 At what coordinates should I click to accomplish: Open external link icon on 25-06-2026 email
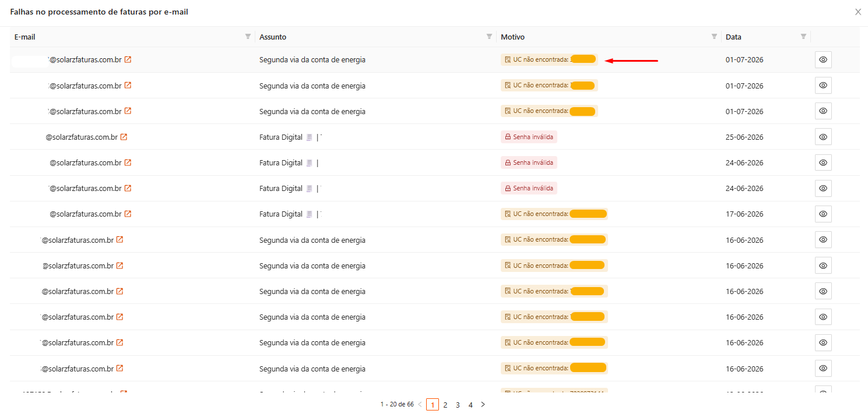click(124, 137)
